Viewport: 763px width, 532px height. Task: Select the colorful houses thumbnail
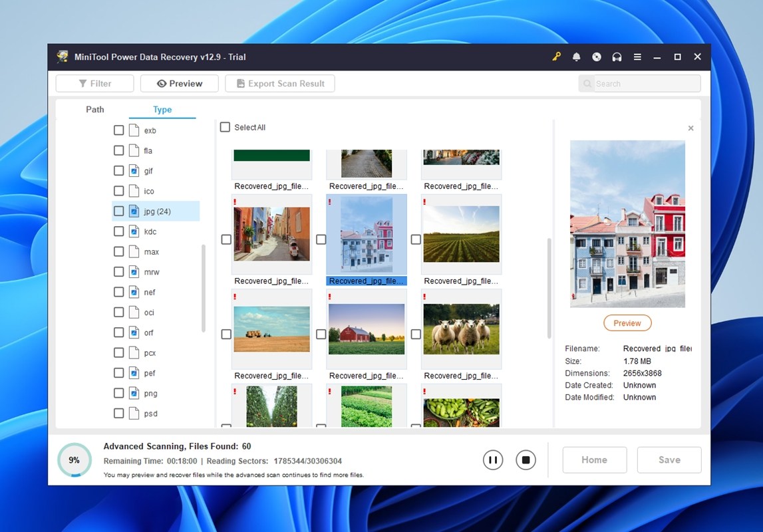367,234
